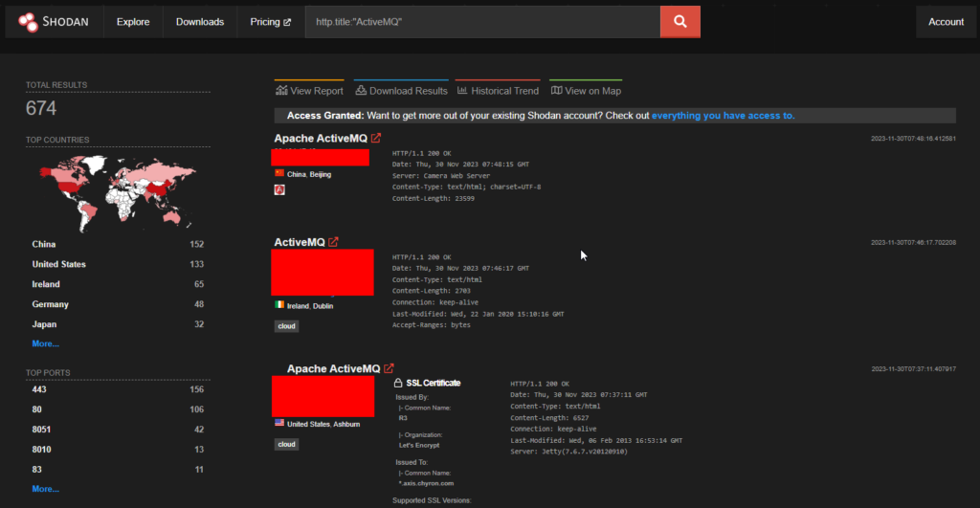980x508 pixels.
Task: Click the Historical Trend graph icon
Action: [462, 91]
